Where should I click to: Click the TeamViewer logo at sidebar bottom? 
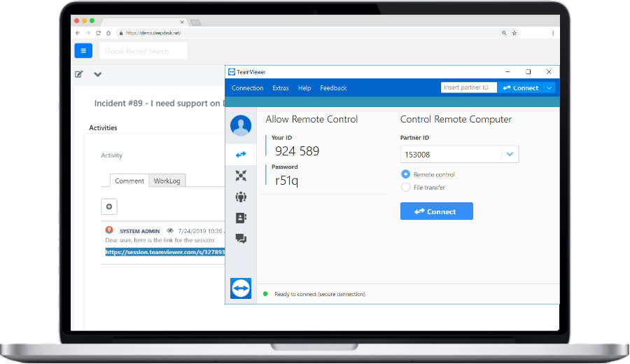pyautogui.click(x=241, y=288)
